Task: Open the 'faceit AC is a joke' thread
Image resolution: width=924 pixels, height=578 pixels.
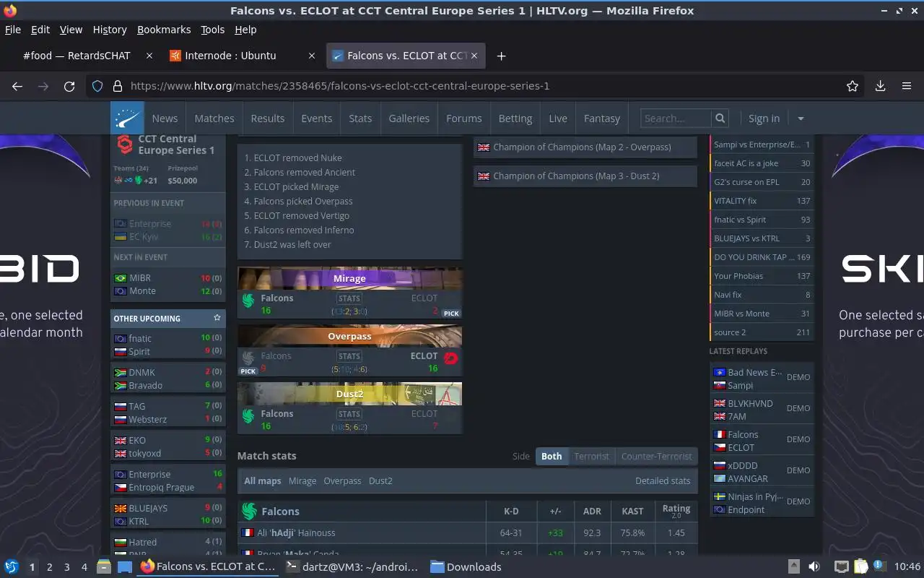Action: (762, 163)
